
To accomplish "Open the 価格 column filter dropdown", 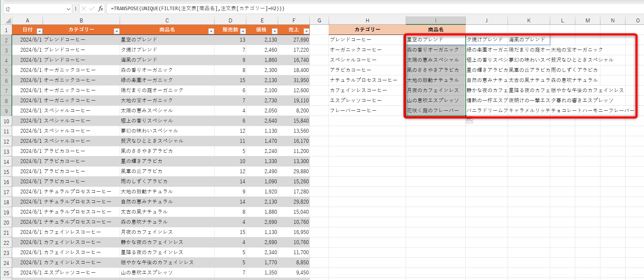I will pyautogui.click(x=275, y=31).
